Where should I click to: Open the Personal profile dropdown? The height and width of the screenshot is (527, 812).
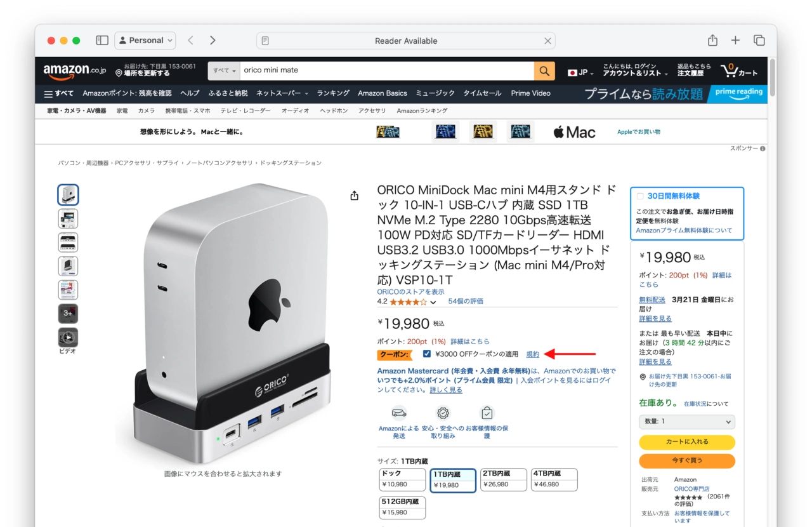[145, 41]
